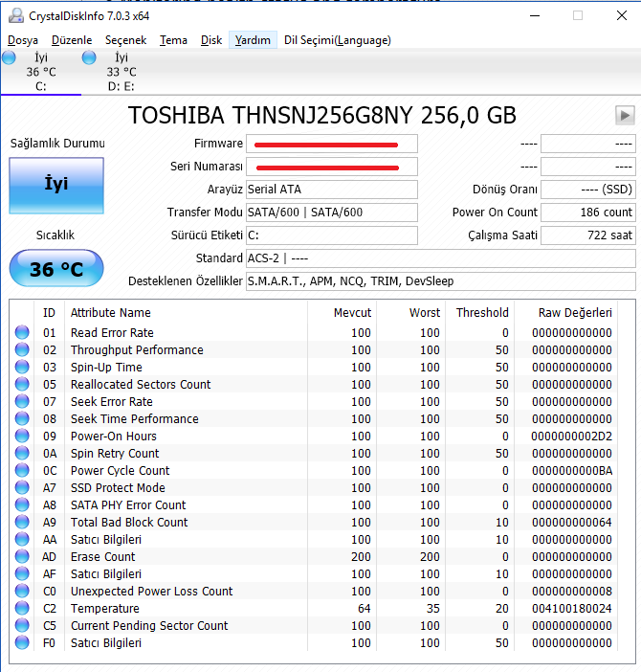Click CrystalDiskInfo app icon in title bar
This screenshot has width=641, height=672.
16,16
